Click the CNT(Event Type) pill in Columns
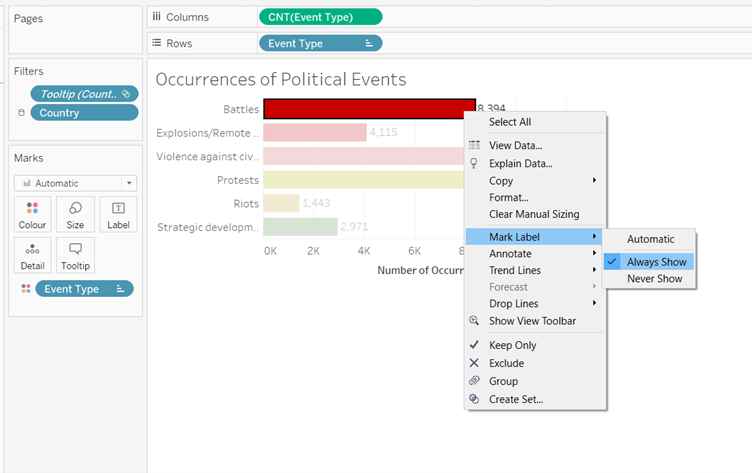The image size is (752, 473). point(320,17)
